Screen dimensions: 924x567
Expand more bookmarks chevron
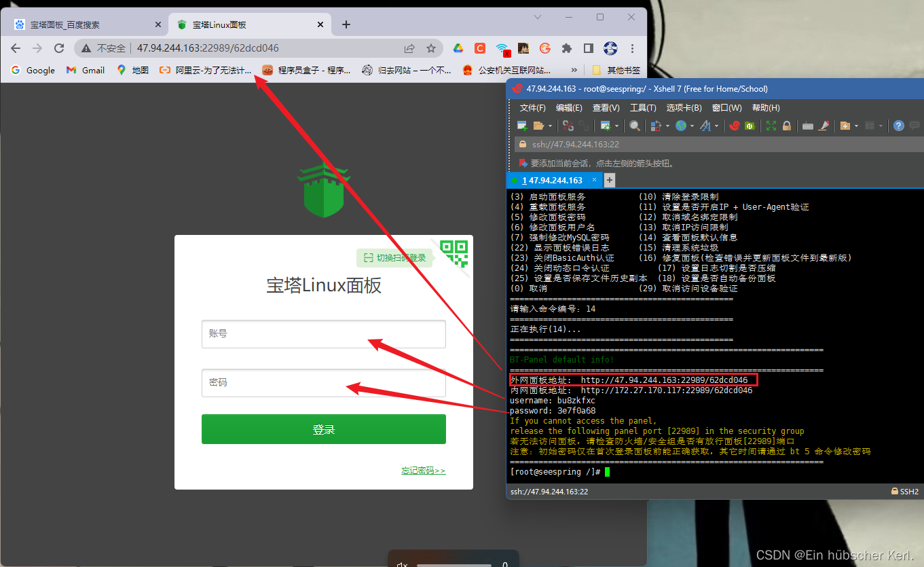(574, 70)
